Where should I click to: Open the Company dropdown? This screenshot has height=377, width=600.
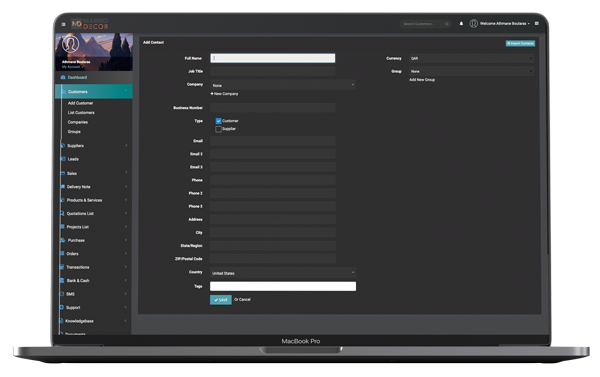(x=283, y=85)
